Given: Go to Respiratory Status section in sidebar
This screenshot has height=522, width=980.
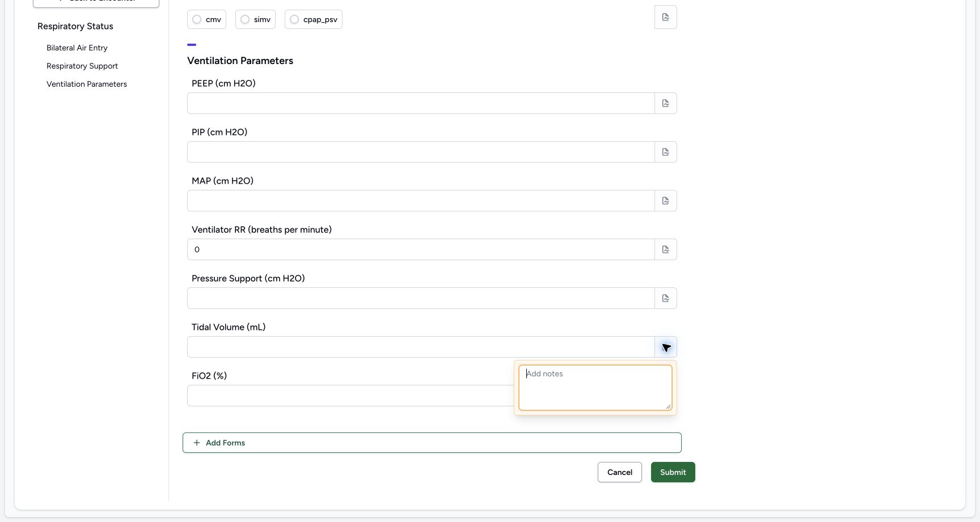Looking at the screenshot, I should click(75, 26).
